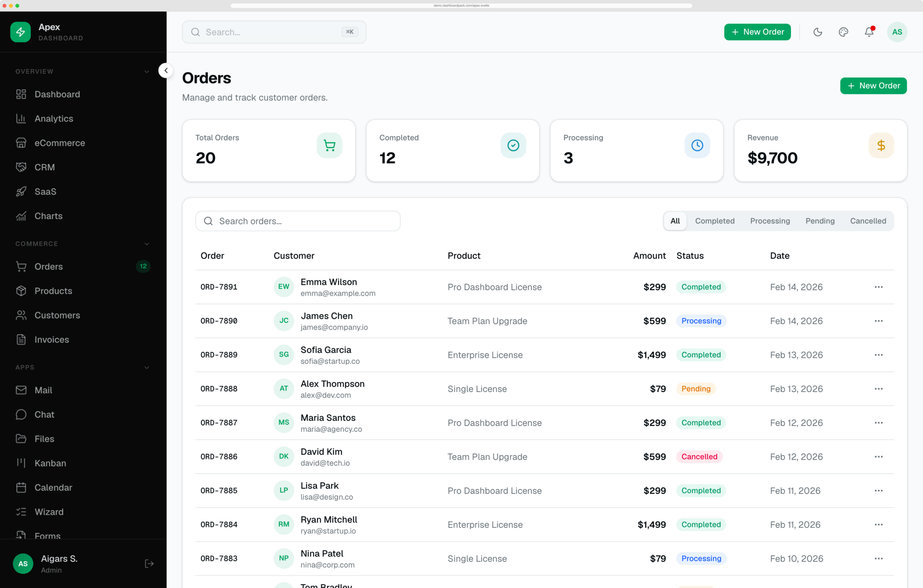Screen dimensions: 923x588
Task: Open actions menu for ORD-7890
Action: tap(879, 321)
